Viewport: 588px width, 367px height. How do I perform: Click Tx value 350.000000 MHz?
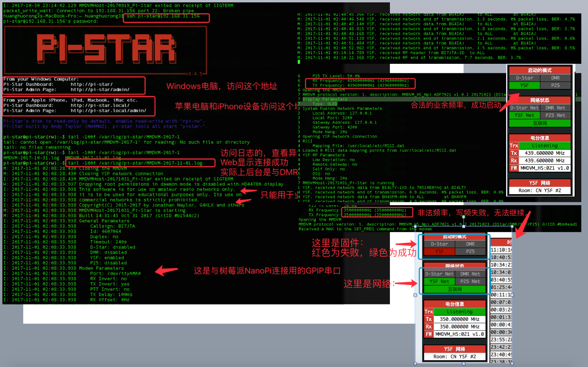[x=460, y=319]
